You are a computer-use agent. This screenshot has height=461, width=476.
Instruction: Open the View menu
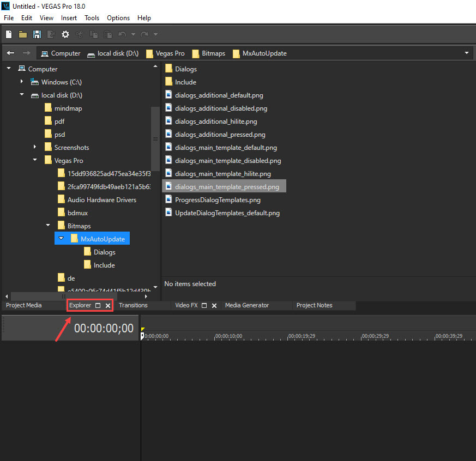point(46,18)
